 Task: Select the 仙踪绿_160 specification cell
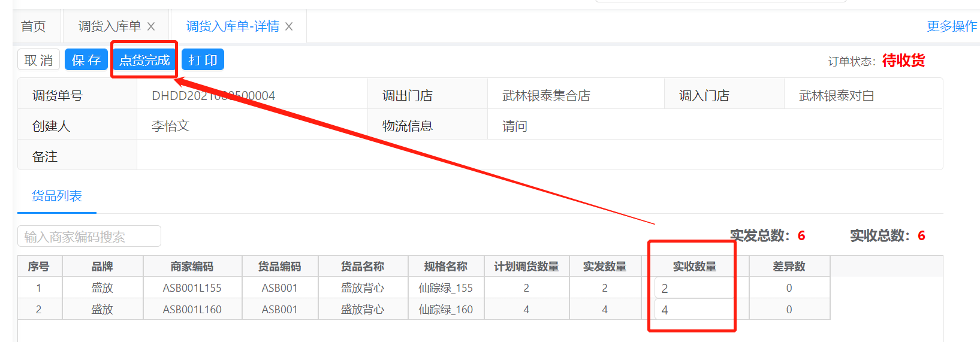[445, 310]
